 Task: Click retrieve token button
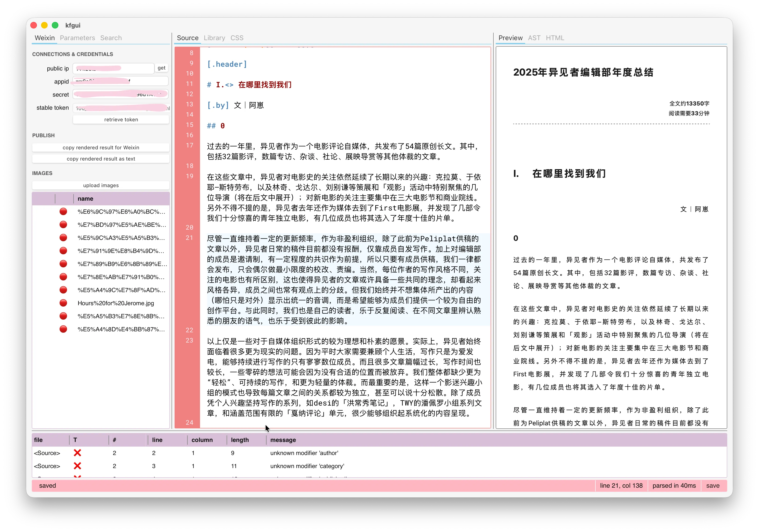121,120
